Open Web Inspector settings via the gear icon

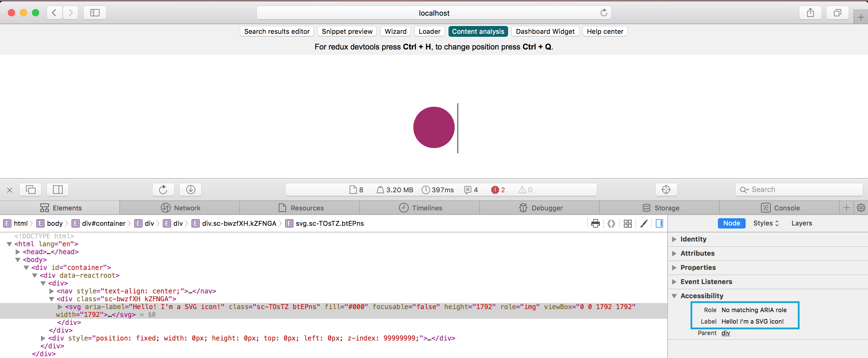861,207
